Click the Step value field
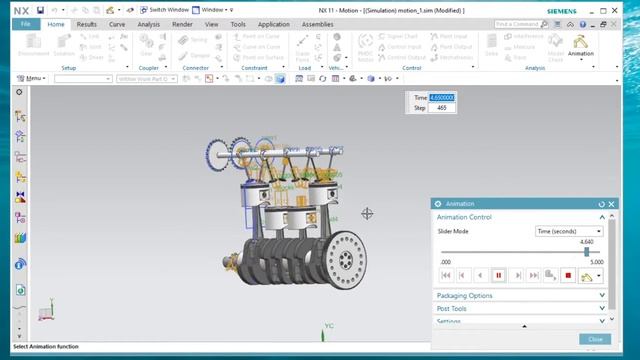640x360 pixels. (x=442, y=108)
